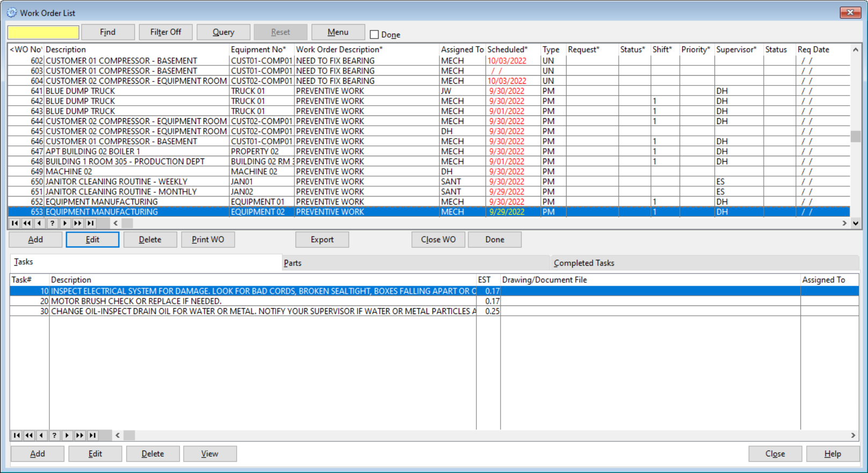Viewport: 868px width, 473px height.
Task: Select JANITOR CLEANING ROUTINE - MONTHLY row
Action: [429, 192]
